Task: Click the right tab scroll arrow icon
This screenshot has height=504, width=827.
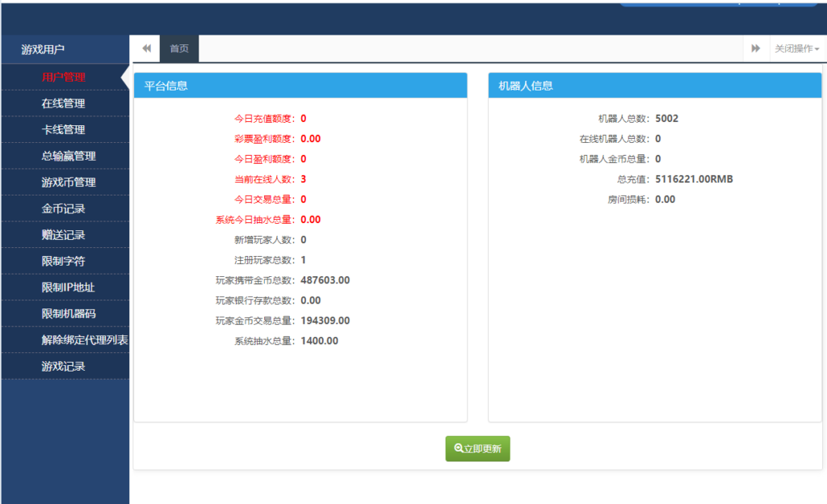Action: coord(755,48)
